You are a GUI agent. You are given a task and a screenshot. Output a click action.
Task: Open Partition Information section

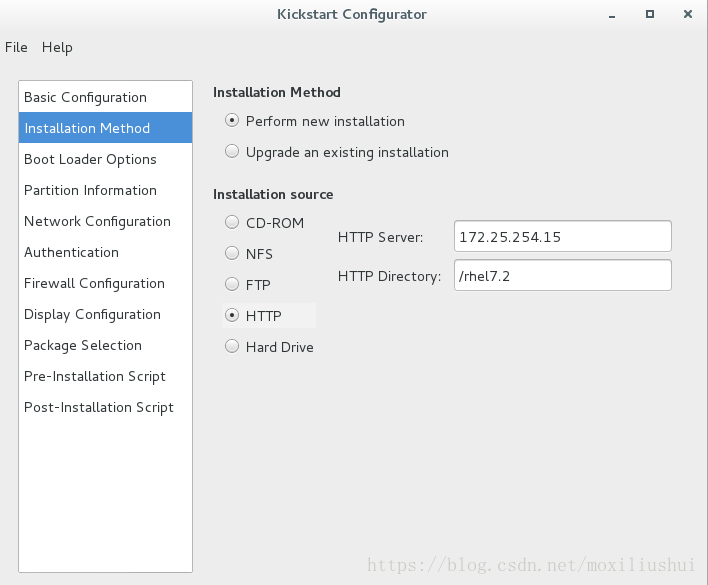(x=105, y=190)
